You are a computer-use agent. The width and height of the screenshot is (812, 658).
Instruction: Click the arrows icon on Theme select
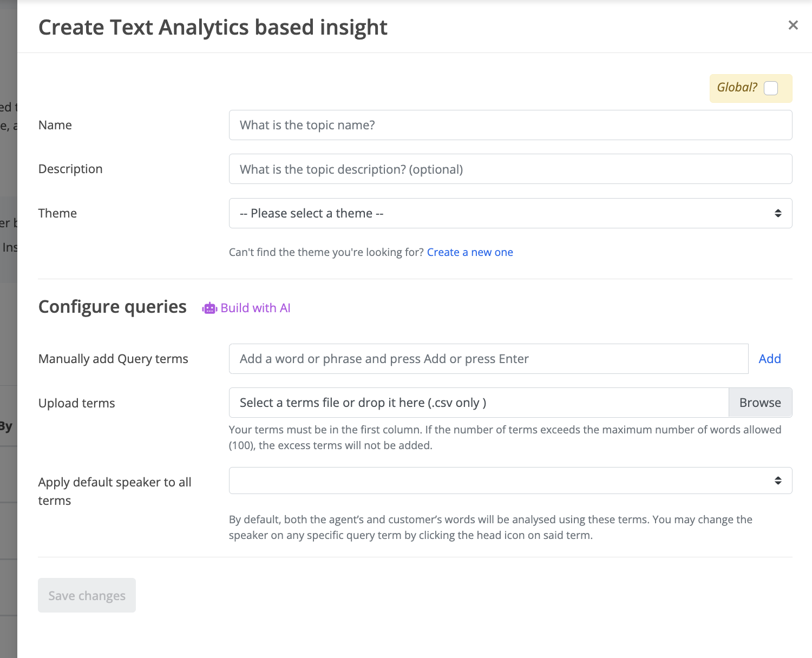point(778,213)
